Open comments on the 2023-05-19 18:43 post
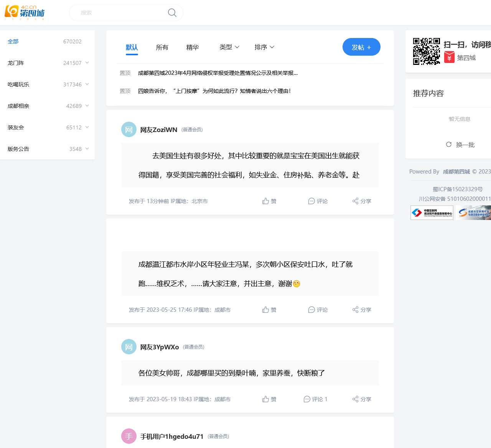 point(315,399)
